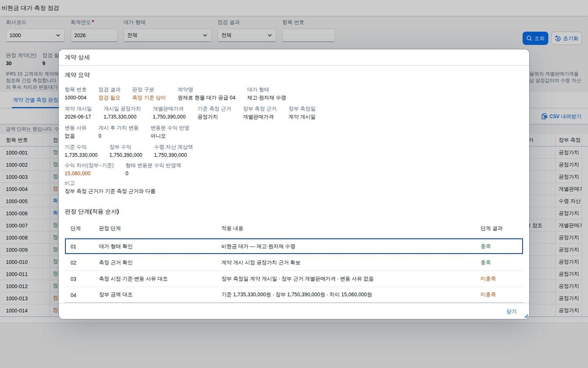The image size is (588, 368).
Task: Select step 01 대가 형태 확인 row
Action: point(294,246)
